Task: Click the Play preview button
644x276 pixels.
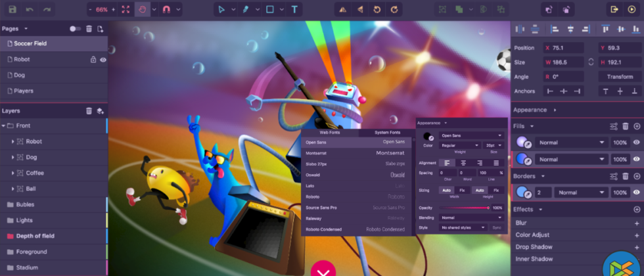Action: (633, 10)
